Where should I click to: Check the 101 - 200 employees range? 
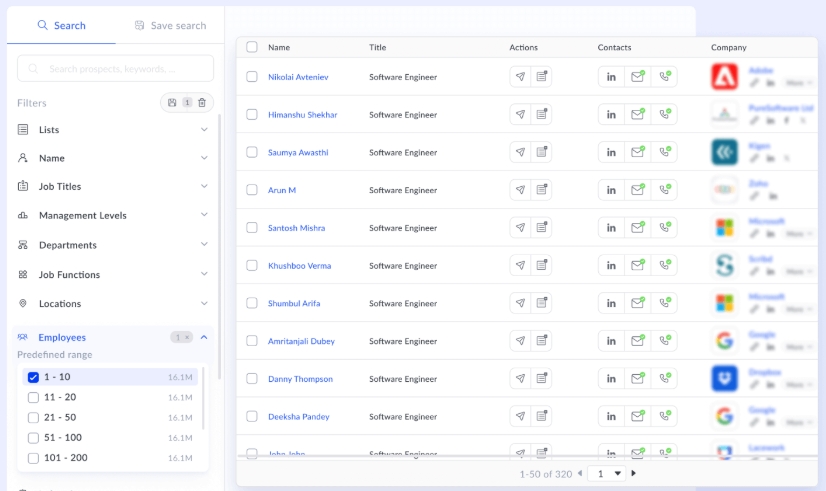click(x=33, y=458)
